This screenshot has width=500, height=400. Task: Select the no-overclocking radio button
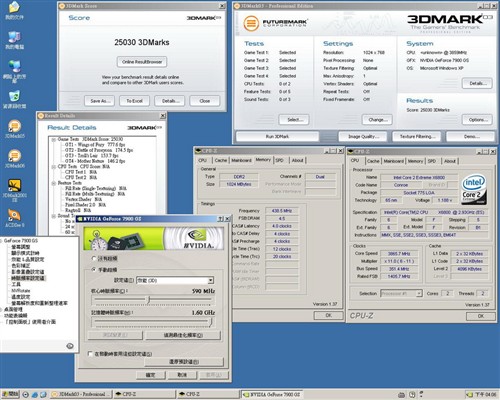[94, 258]
